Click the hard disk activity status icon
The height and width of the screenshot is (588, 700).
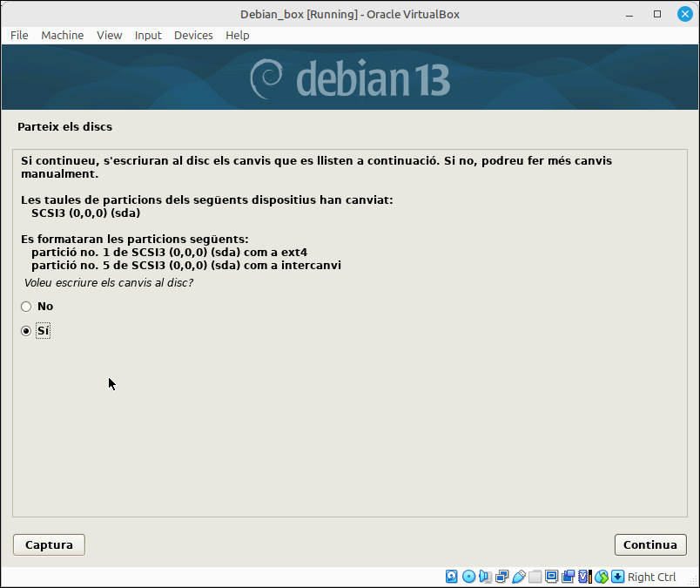[x=451, y=577]
